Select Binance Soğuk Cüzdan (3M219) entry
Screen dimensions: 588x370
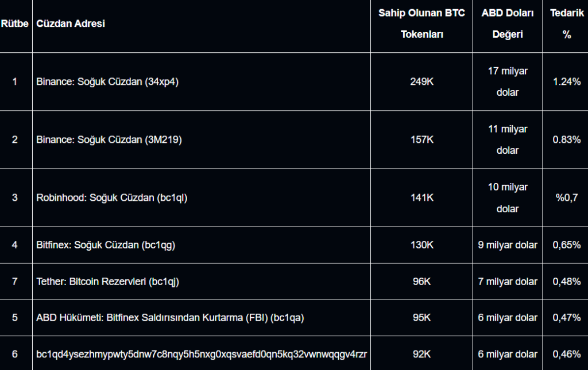click(x=109, y=139)
